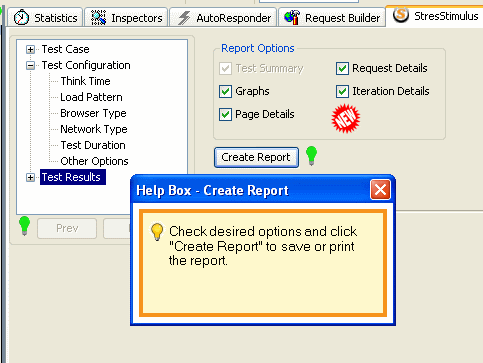
Task: Click the Help Box instruction text
Action: click(x=263, y=246)
